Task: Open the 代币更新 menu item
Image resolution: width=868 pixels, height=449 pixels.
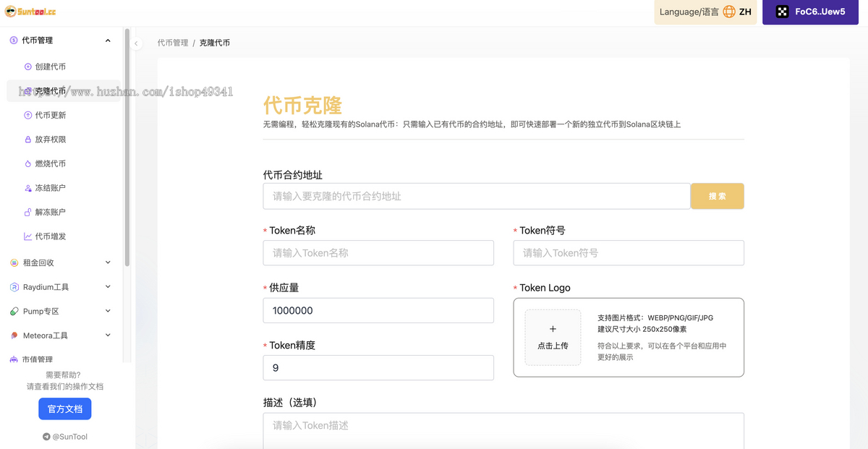Action: [x=64, y=115]
